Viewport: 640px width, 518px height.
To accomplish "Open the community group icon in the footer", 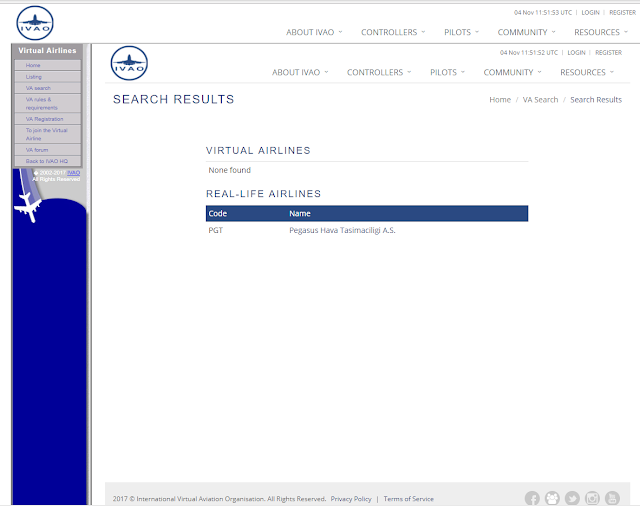I will (552, 498).
